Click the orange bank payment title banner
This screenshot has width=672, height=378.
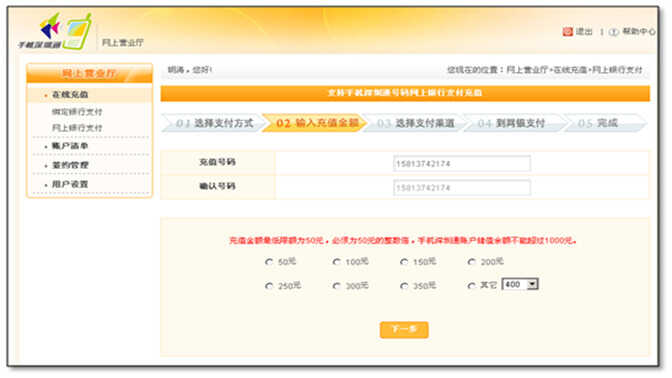click(x=405, y=93)
